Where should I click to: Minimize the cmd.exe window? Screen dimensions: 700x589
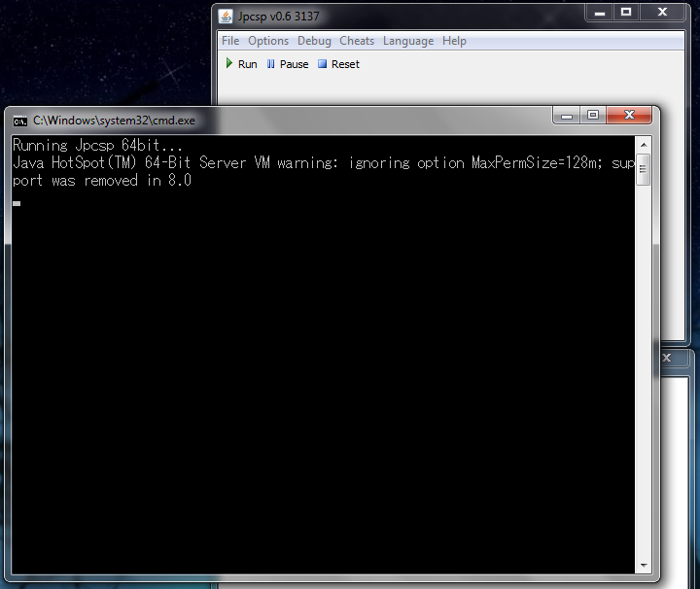point(567,115)
